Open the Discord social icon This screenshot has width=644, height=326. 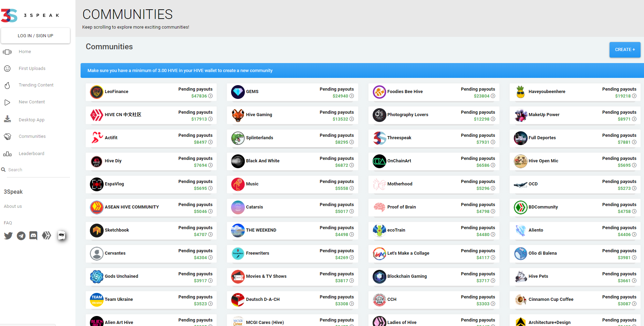tap(33, 236)
